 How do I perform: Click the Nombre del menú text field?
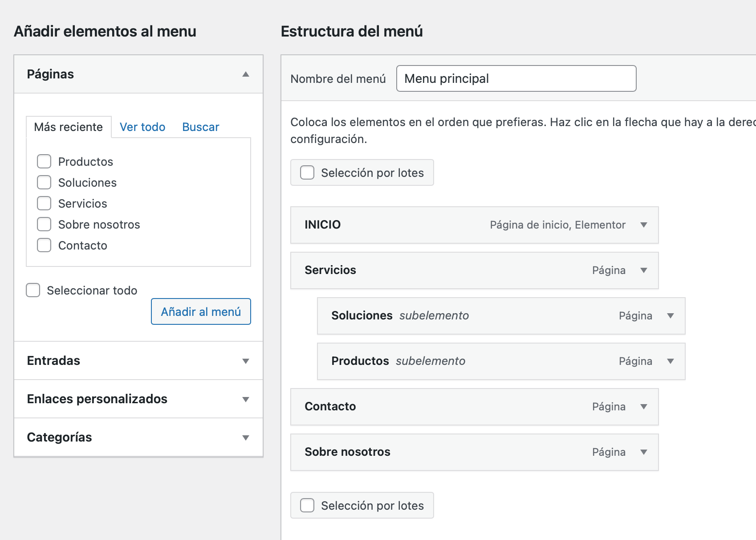point(516,78)
